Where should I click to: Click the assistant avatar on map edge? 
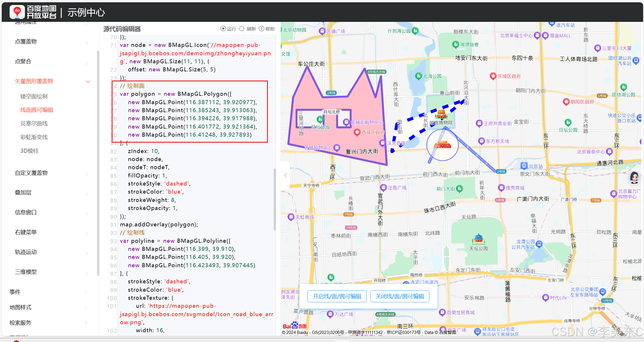click(634, 177)
